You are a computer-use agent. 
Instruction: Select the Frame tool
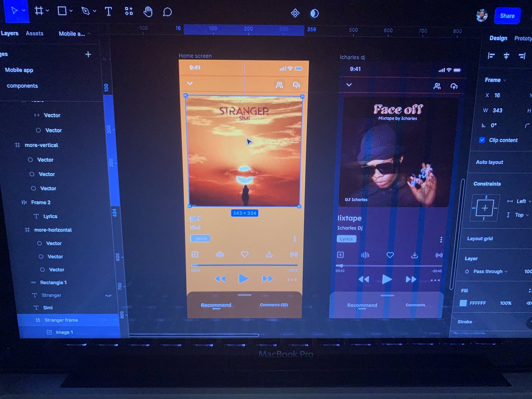(x=39, y=11)
